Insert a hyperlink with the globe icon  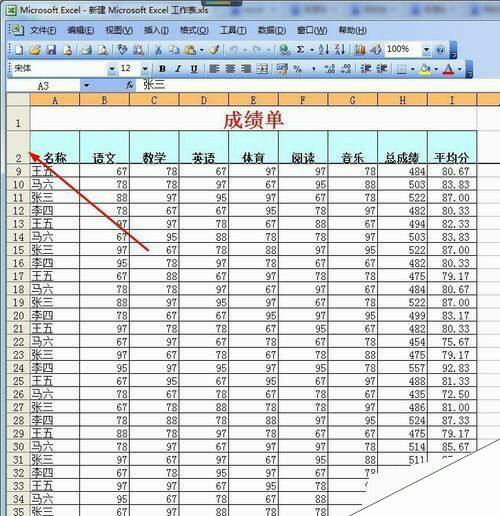284,50
